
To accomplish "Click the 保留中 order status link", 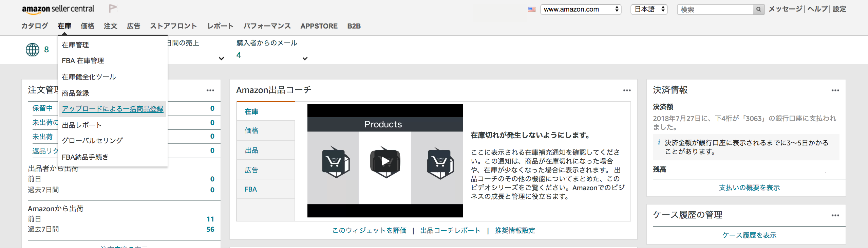I will pos(42,108).
